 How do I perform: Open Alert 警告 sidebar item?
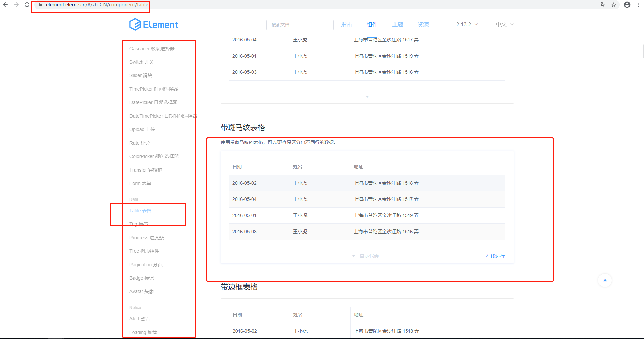click(140, 319)
